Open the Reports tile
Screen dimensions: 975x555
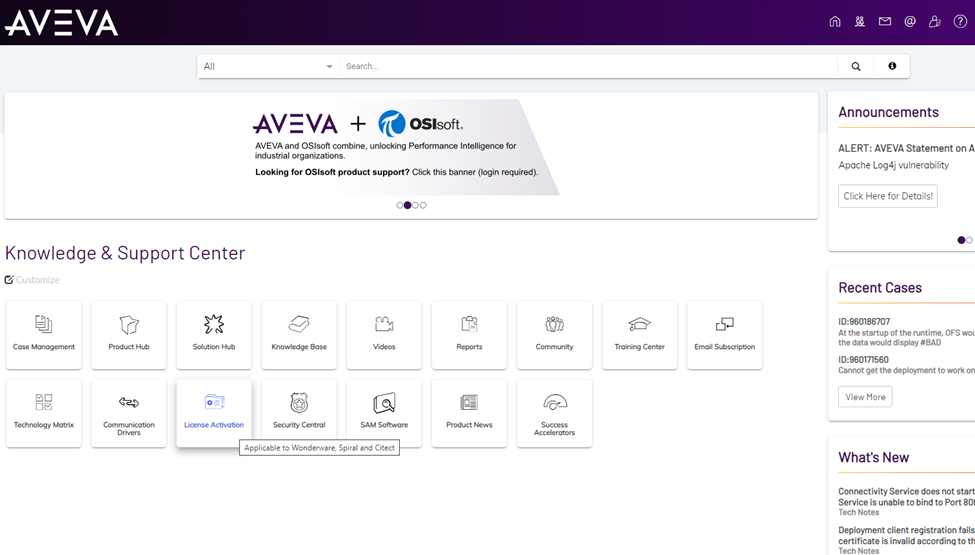pos(469,335)
